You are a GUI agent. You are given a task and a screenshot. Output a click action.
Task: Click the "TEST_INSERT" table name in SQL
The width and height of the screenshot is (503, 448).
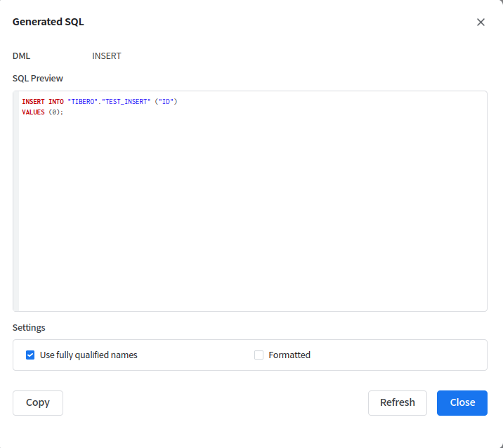point(126,102)
